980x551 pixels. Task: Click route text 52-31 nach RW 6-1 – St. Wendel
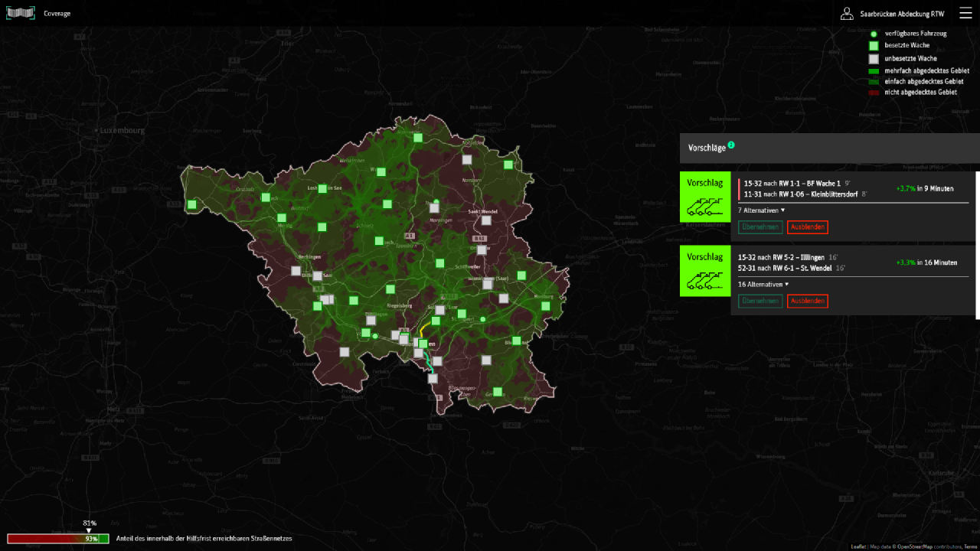[x=785, y=269]
